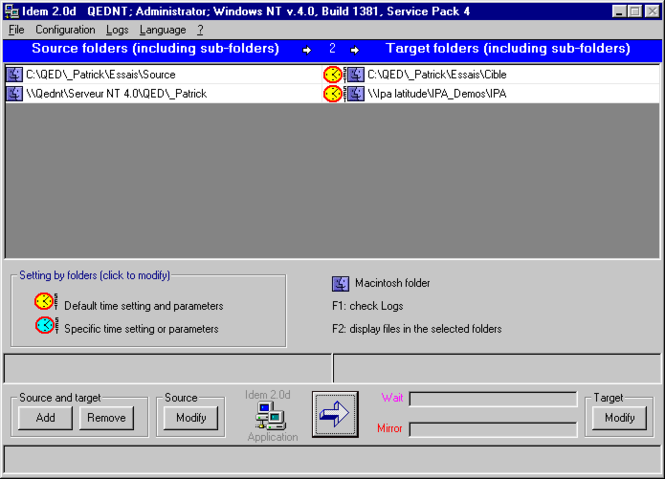Open the Configuration menu
665x479 pixels.
pos(65,30)
